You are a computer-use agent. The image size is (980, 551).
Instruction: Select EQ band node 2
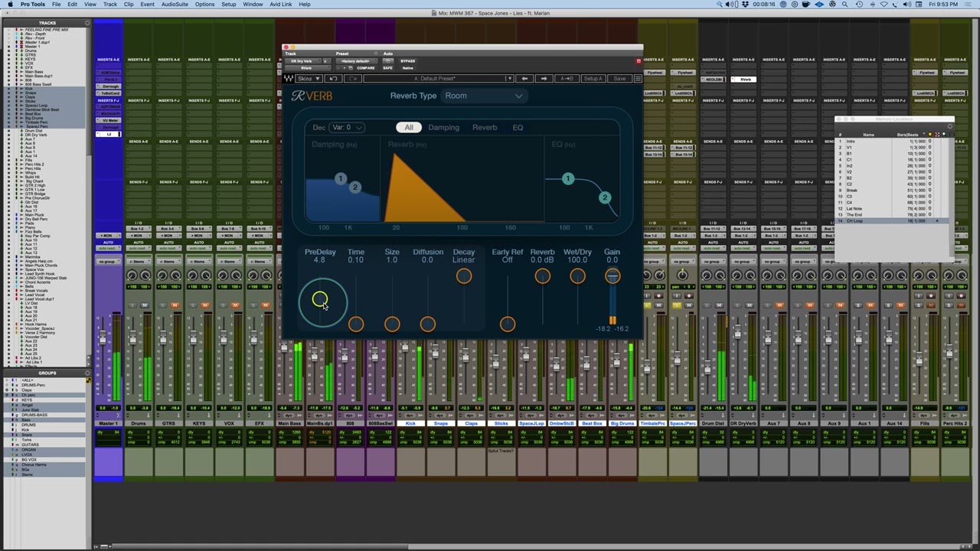coord(604,198)
